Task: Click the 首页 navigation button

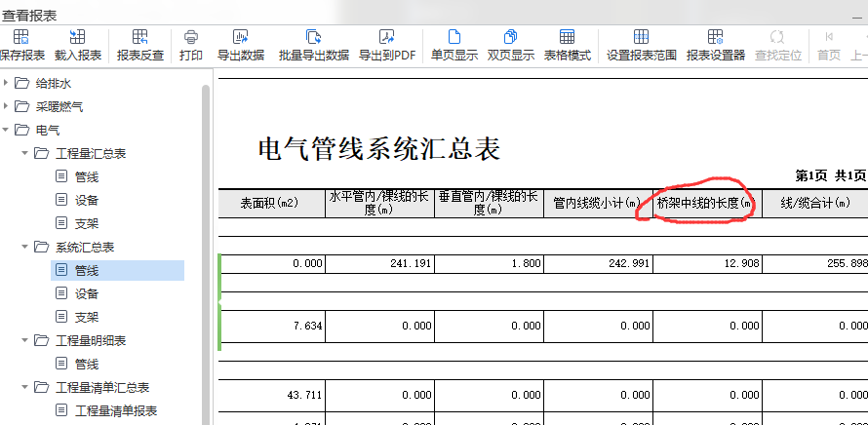Action: [829, 45]
